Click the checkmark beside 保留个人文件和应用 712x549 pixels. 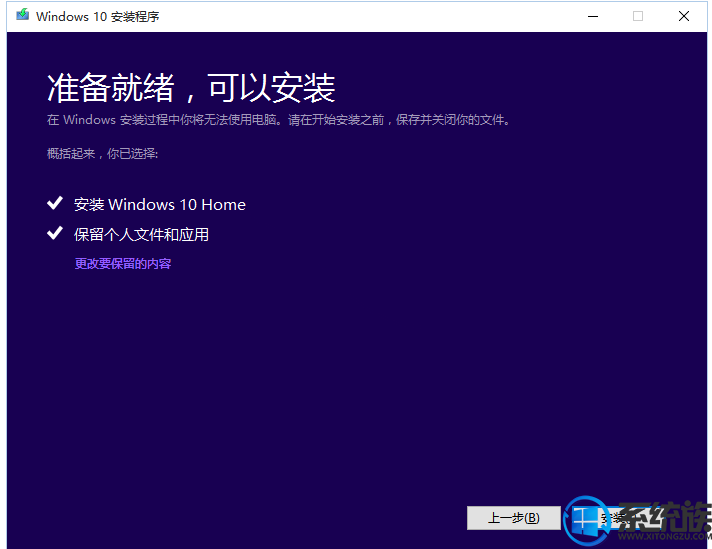[55, 233]
